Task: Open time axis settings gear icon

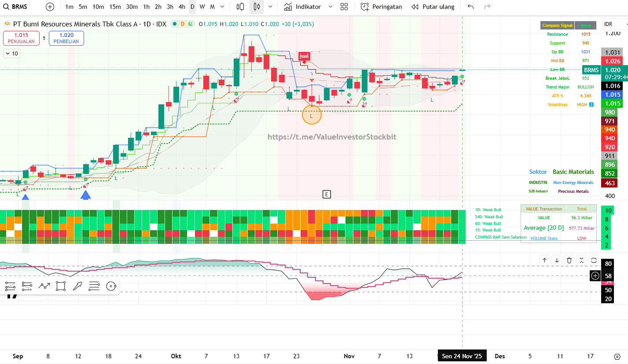Action: tap(617, 357)
